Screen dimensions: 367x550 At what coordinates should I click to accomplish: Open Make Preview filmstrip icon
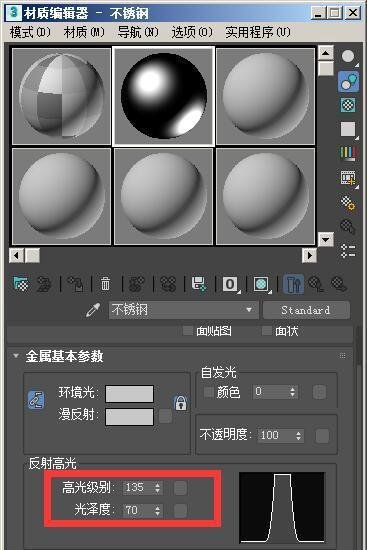(x=348, y=178)
